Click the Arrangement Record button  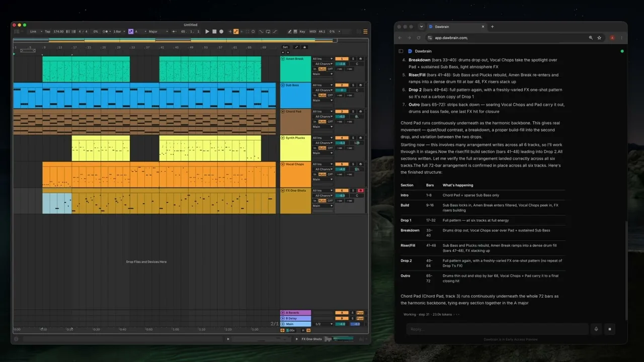point(221,31)
